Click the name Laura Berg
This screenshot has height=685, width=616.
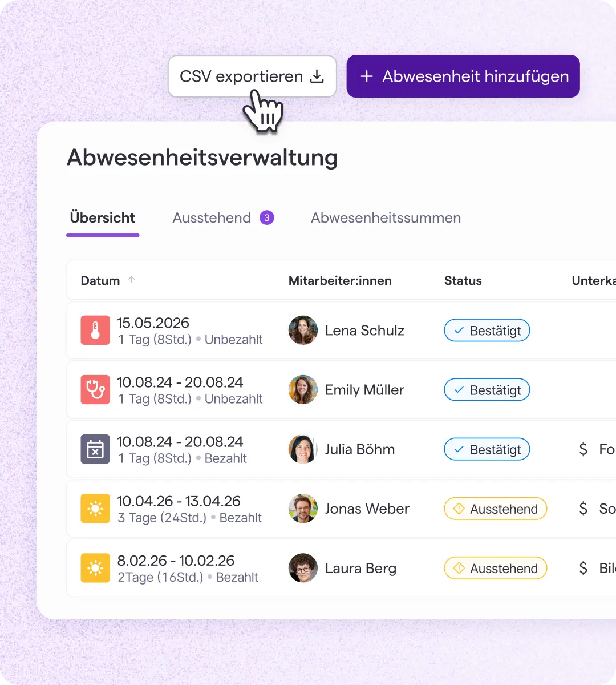(x=360, y=568)
